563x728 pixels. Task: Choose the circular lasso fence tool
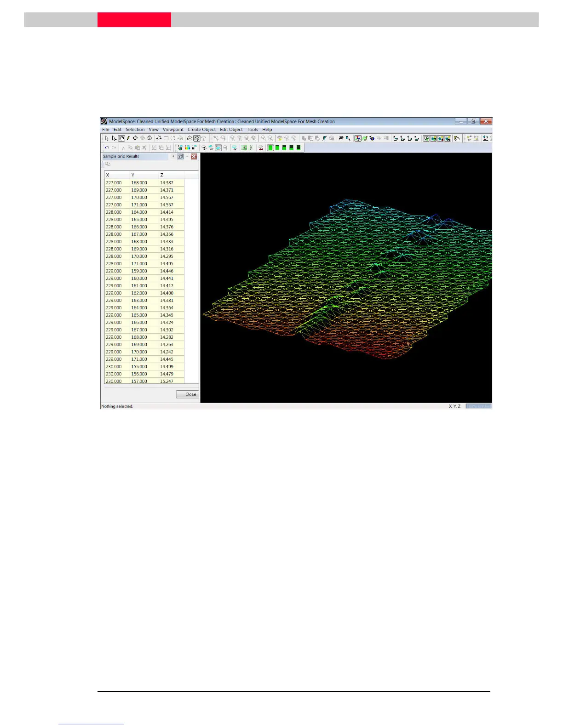[x=173, y=138]
